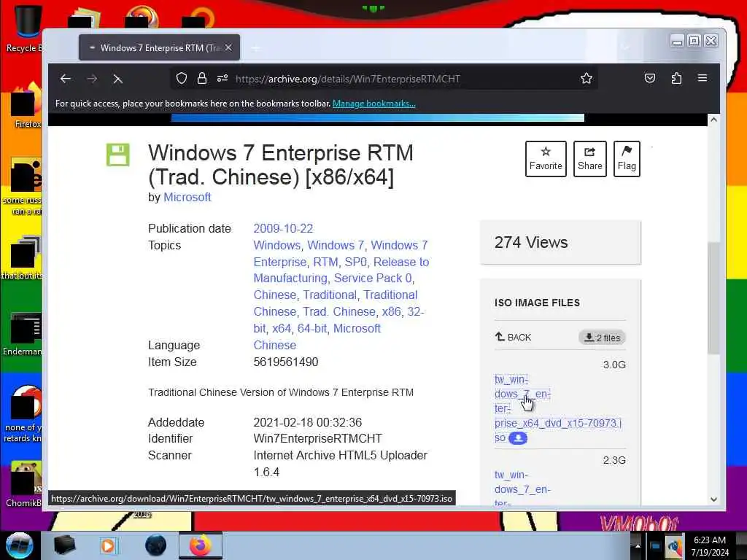Click the Share button
The height and width of the screenshot is (560, 747).
point(589,158)
